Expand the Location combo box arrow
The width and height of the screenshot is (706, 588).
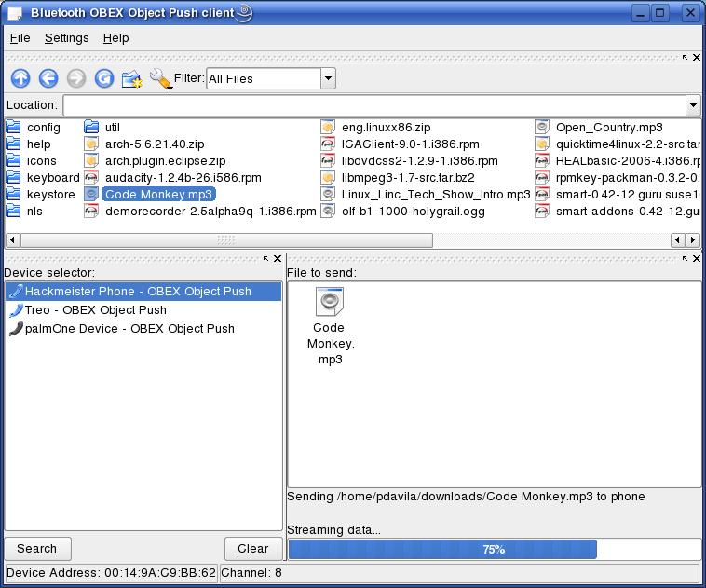point(692,105)
